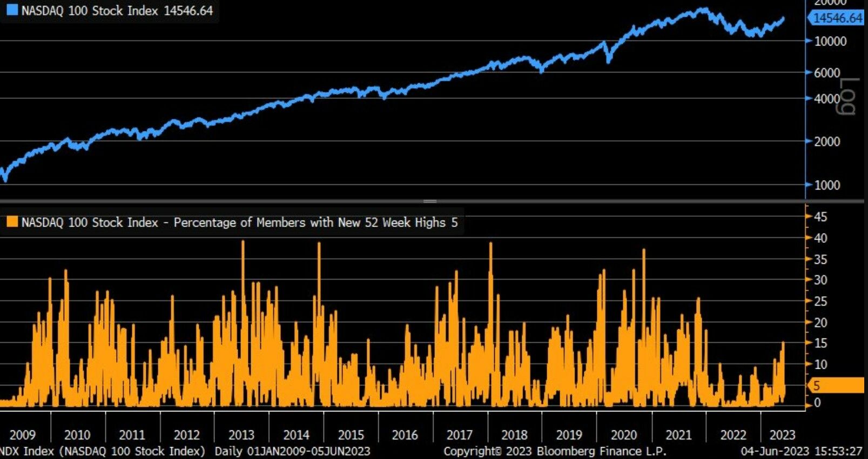
Task: Click the 10 percent axis label in lower panel
Action: click(x=820, y=364)
